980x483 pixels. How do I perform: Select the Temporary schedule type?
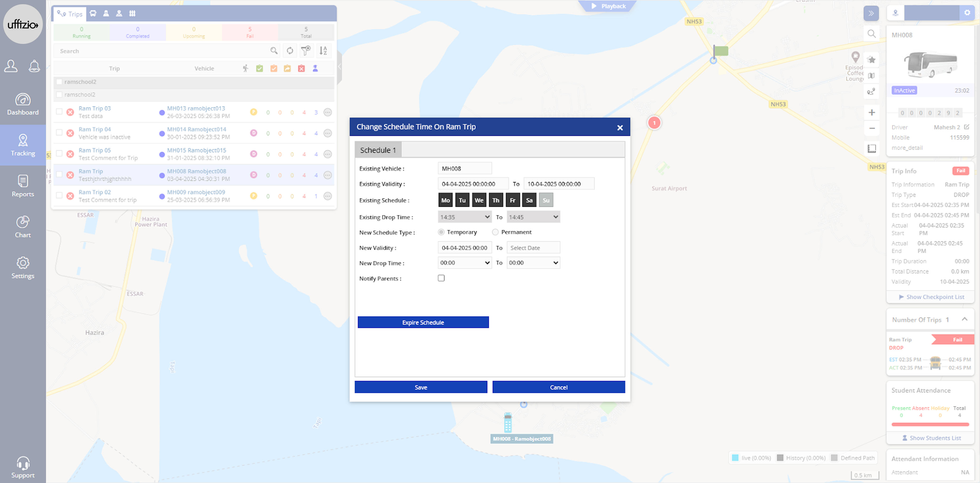coord(441,232)
